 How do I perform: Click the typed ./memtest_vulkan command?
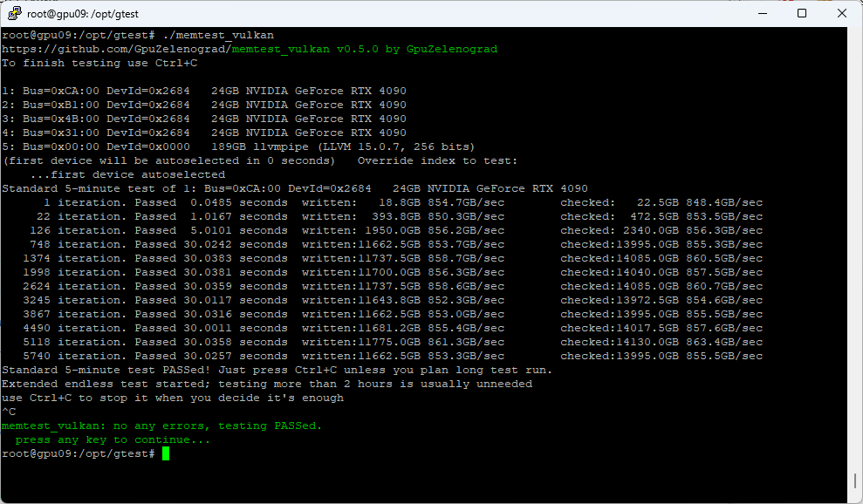(218, 35)
